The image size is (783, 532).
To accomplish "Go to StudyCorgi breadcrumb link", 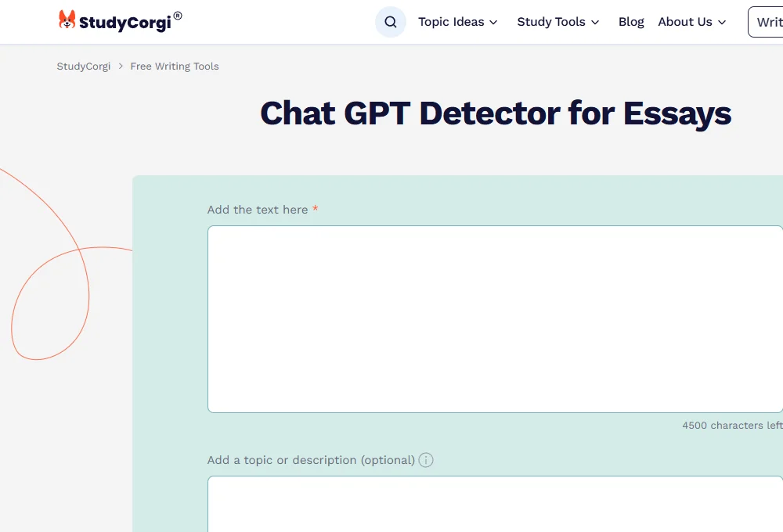I will click(x=84, y=66).
